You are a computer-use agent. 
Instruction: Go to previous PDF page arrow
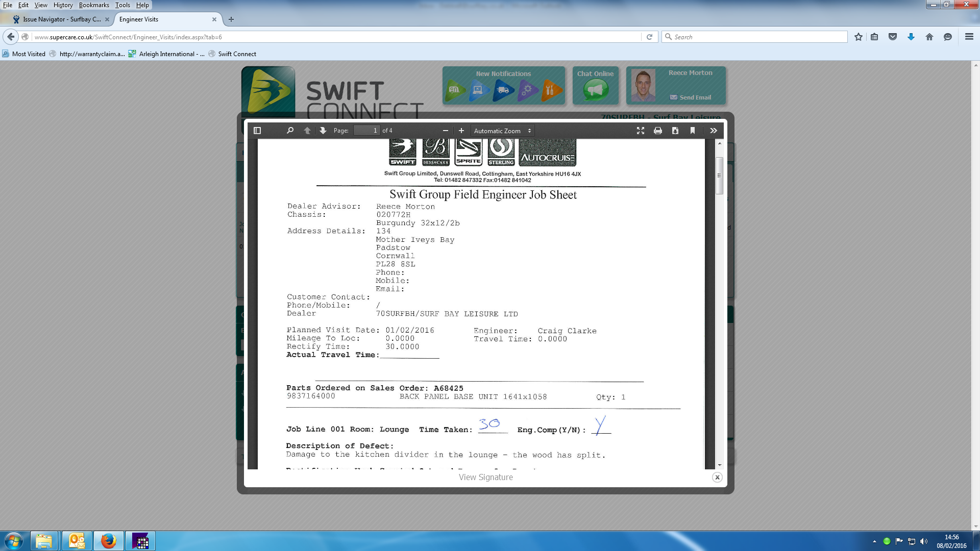coord(307,131)
